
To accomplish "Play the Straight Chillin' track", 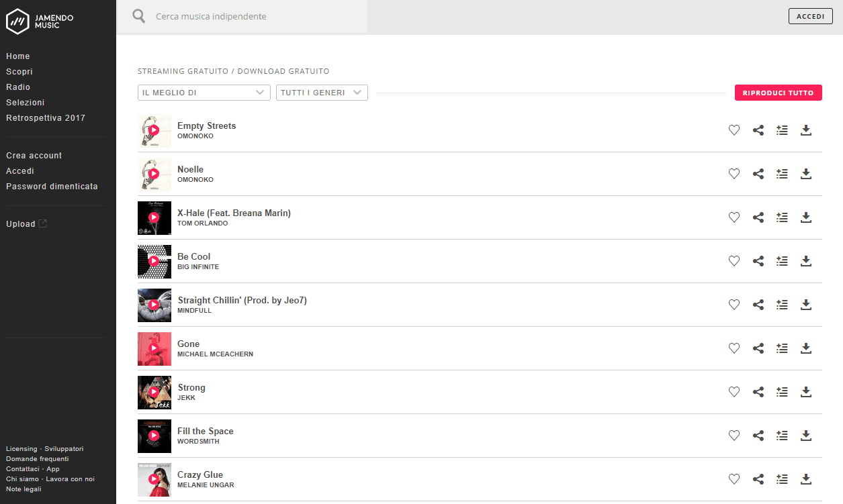I will (154, 305).
